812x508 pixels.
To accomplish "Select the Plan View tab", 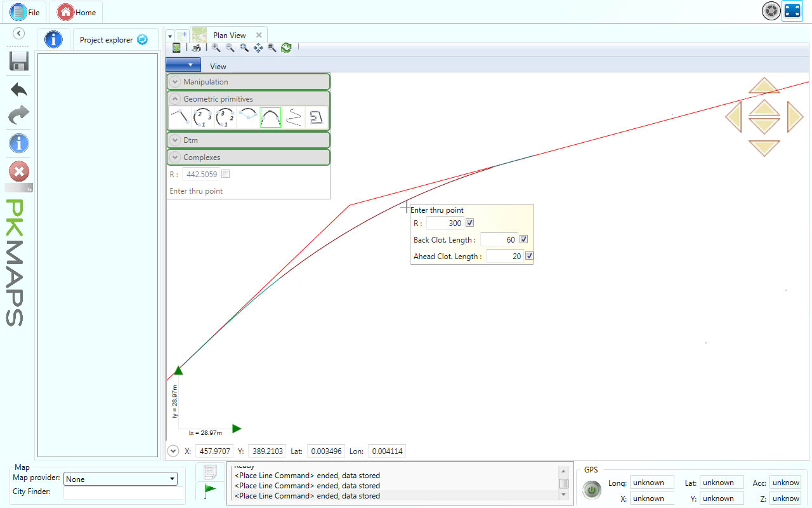I will point(229,36).
